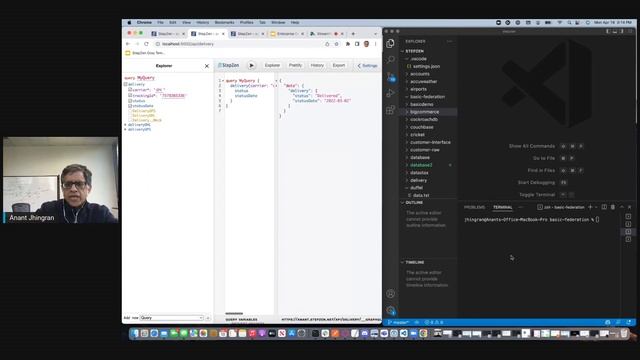
Task: Click the run query play button in StepZen
Action: 251,65
